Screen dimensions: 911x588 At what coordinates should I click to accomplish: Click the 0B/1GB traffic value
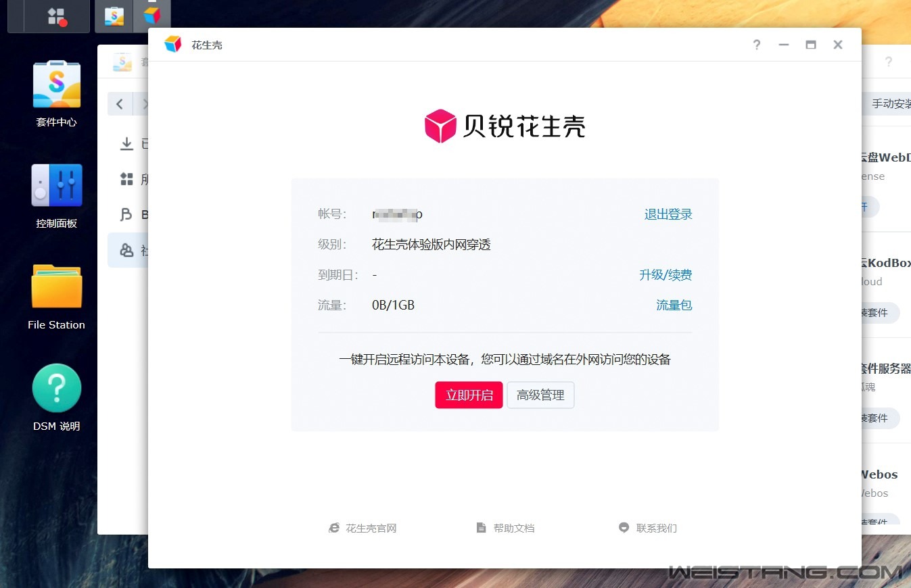(393, 305)
